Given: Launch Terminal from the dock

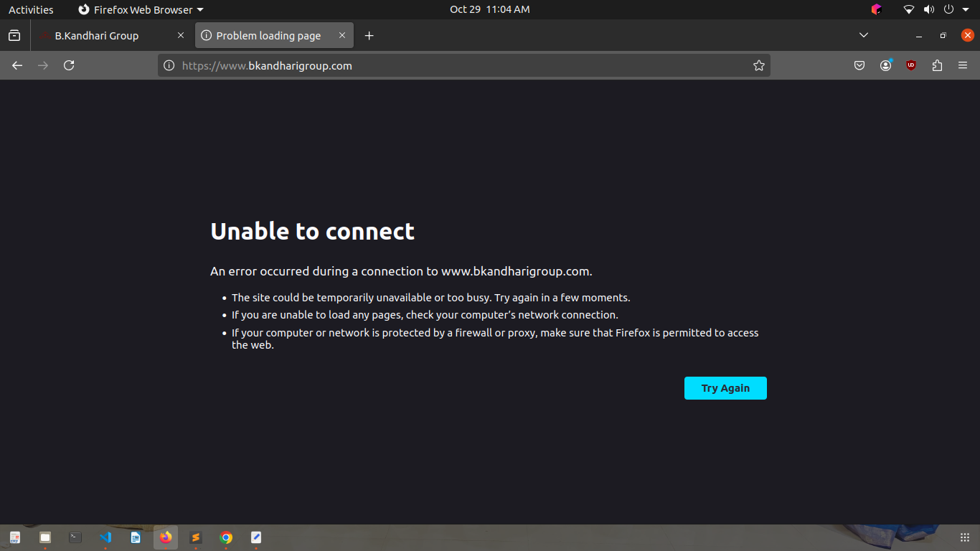Looking at the screenshot, I should tap(75, 537).
